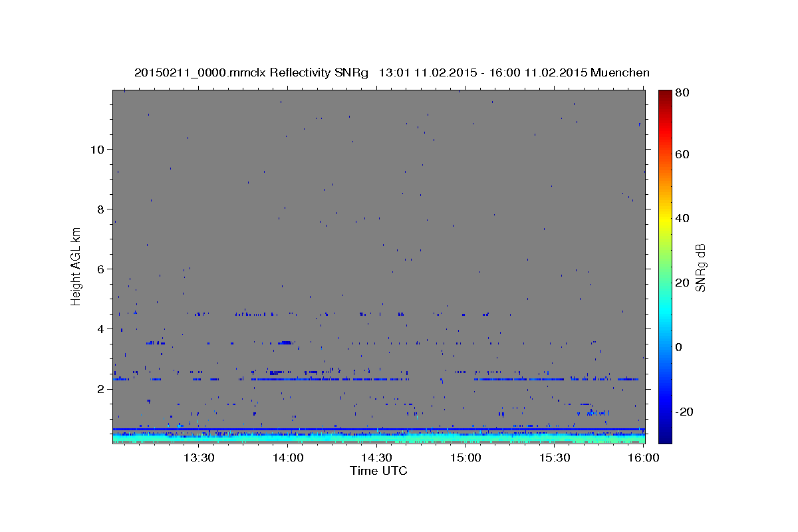Select the colorbar value 60
798x532 pixels.
click(x=682, y=154)
